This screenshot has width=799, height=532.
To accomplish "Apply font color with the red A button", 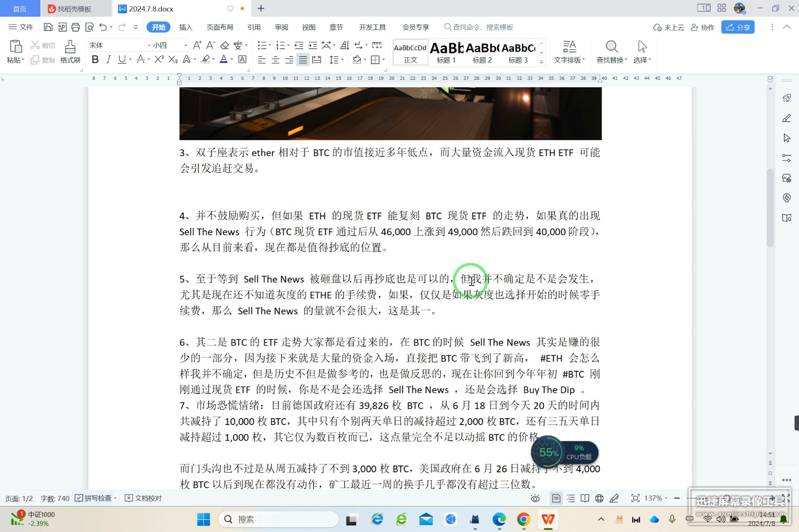I will [223, 60].
